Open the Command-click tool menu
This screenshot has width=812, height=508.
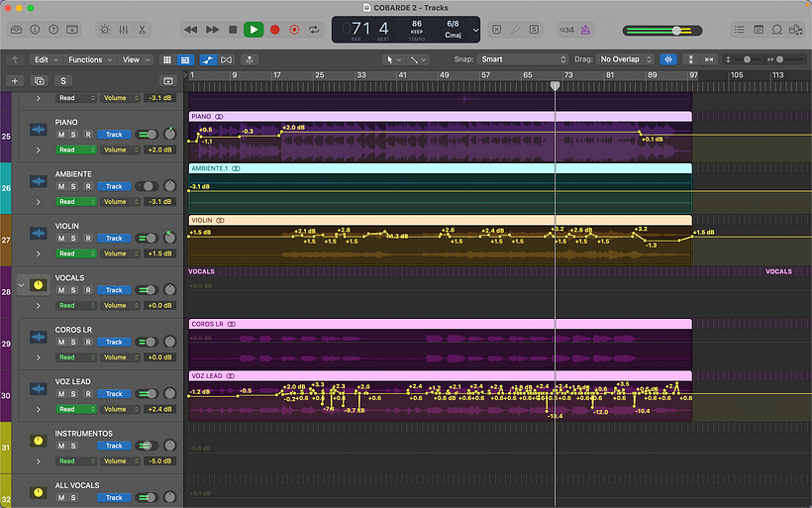click(418, 60)
